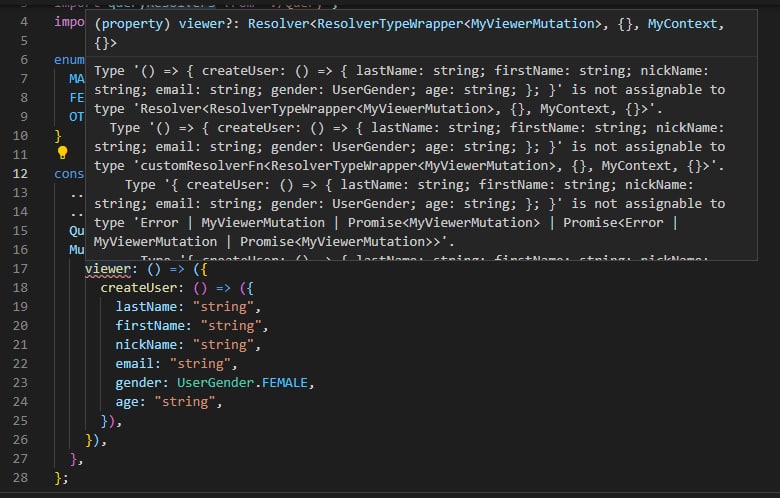780x498 pixels.
Task: Click line number 28 in the gutter
Action: coord(20,478)
